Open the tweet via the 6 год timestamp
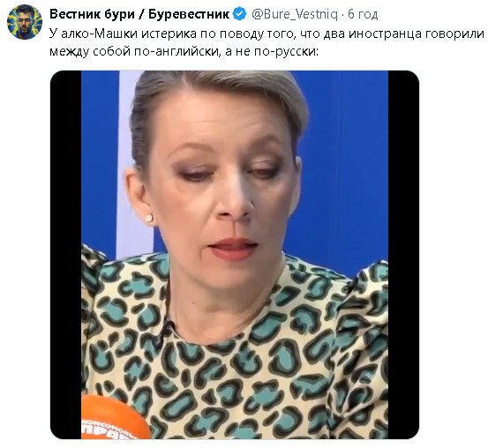This screenshot has height=448, width=488. [363, 14]
